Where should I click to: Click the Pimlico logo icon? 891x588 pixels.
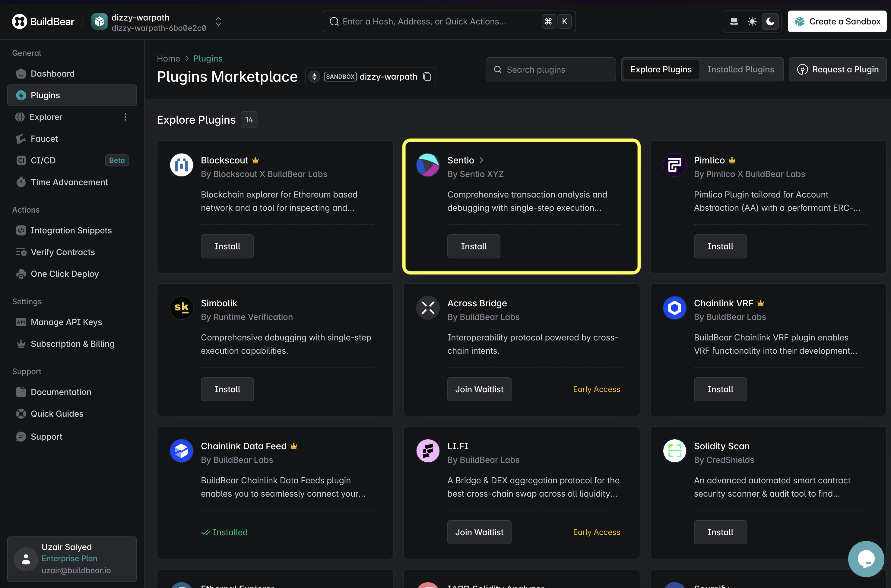coord(674,165)
